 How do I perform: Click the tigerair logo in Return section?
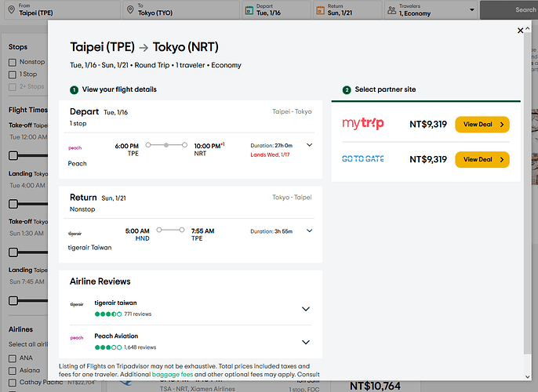[x=75, y=234]
